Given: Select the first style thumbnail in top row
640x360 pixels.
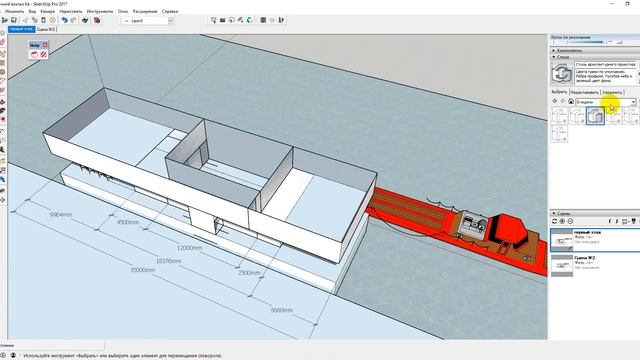Looking at the screenshot, I should coord(560,116).
